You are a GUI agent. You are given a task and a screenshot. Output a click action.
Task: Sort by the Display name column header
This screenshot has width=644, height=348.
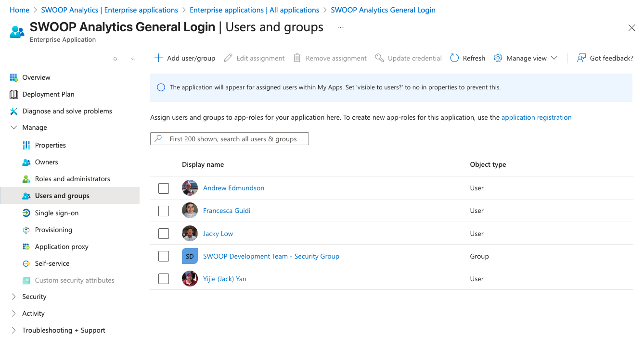pyautogui.click(x=203, y=164)
